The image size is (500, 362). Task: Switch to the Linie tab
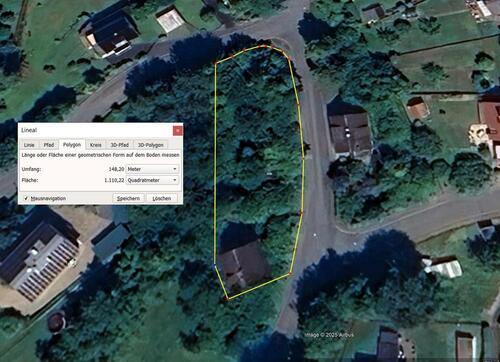point(29,145)
